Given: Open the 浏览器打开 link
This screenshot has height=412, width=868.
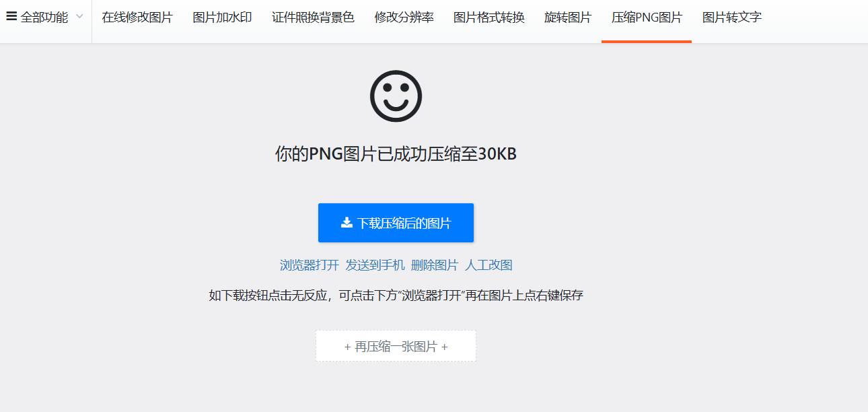Looking at the screenshot, I should (x=310, y=265).
